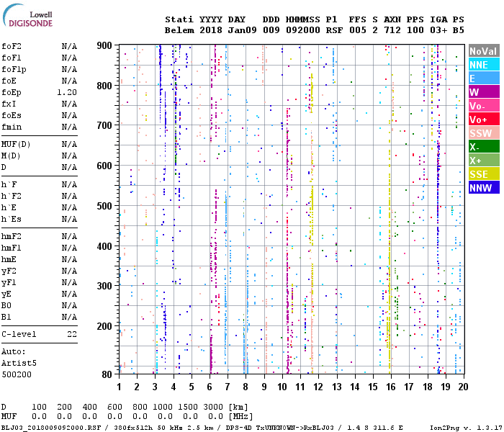Choose the NNW legend swatch
This screenshot has width=504, height=432.
pyautogui.click(x=484, y=187)
